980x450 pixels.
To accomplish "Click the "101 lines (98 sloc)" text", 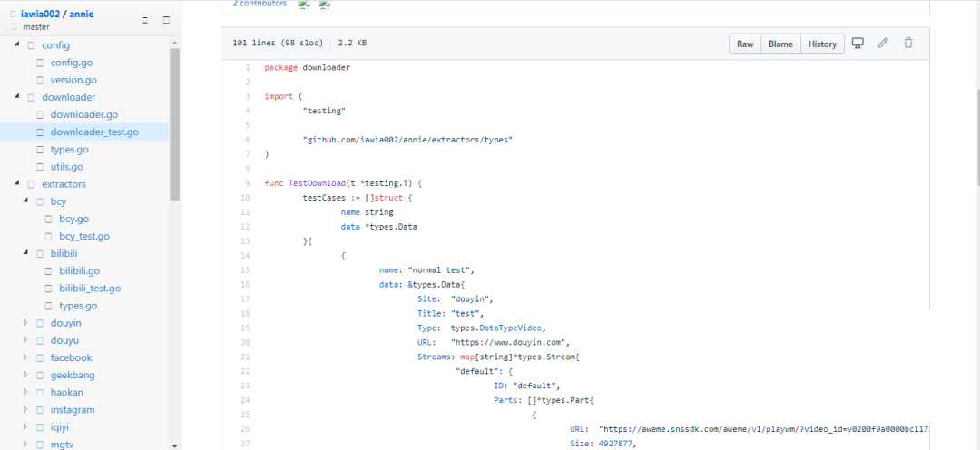I will click(x=278, y=44).
